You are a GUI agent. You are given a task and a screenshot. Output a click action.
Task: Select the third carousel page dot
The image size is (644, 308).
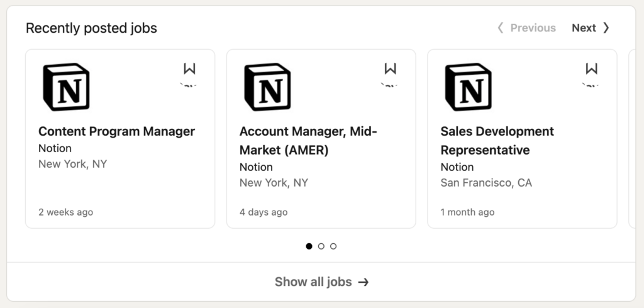pyautogui.click(x=333, y=246)
